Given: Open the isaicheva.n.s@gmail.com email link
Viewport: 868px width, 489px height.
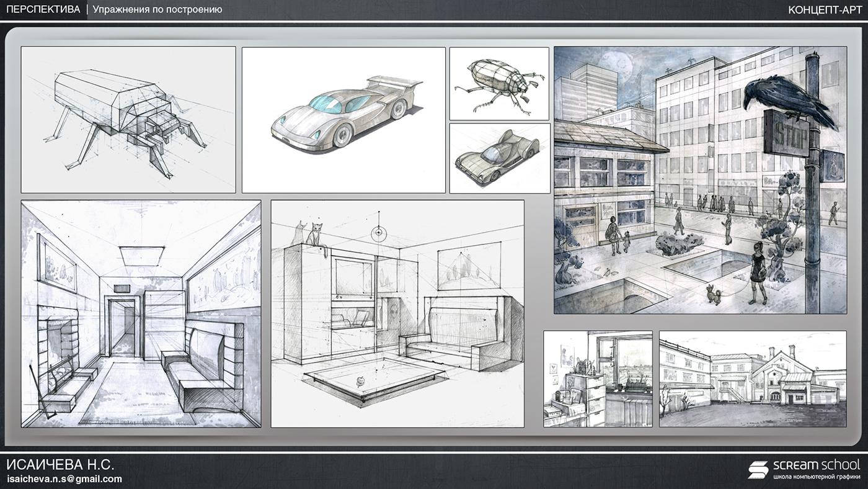Looking at the screenshot, I should coord(64,478).
